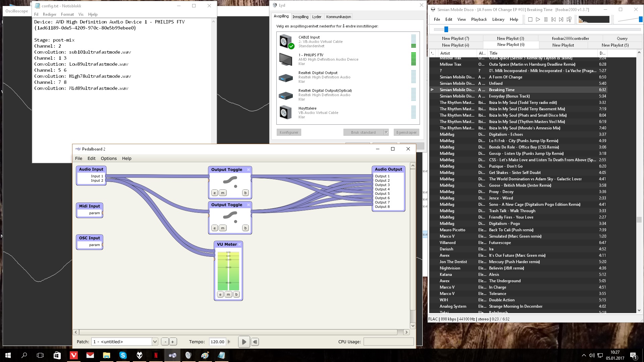The image size is (644, 362).
Task: Click 'e' on first Output Toggle
Action: [215, 193]
